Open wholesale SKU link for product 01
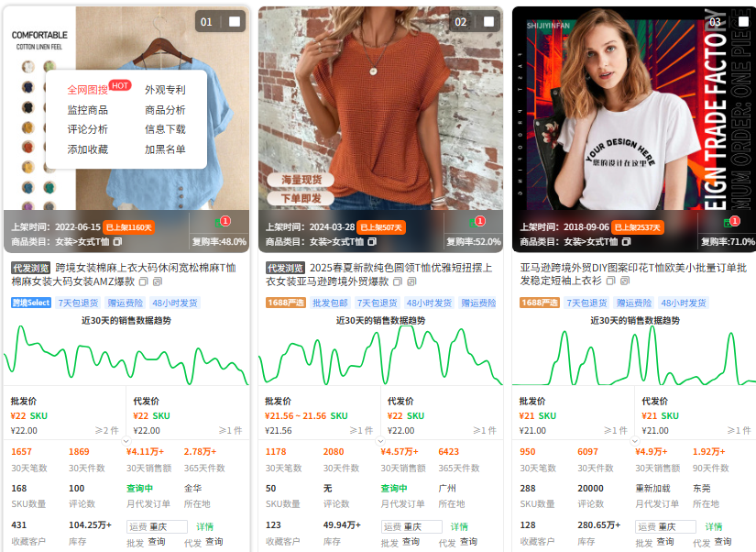This screenshot has width=756, height=552. (38, 416)
